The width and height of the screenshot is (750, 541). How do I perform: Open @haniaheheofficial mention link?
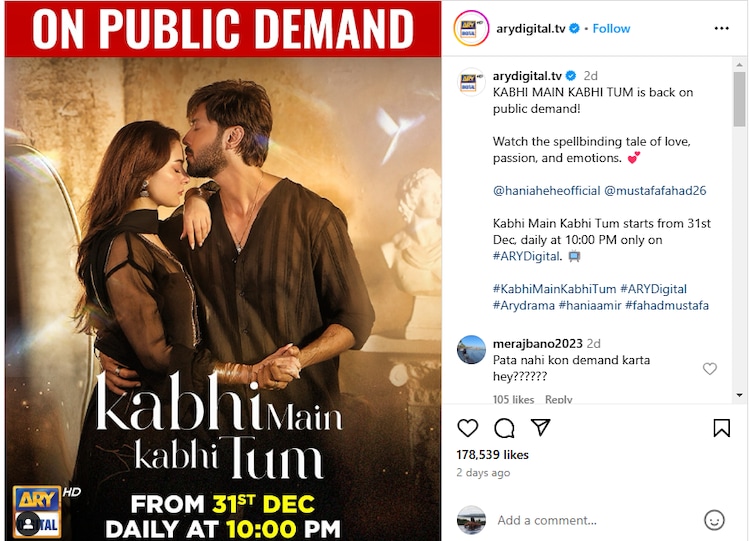coord(546,190)
